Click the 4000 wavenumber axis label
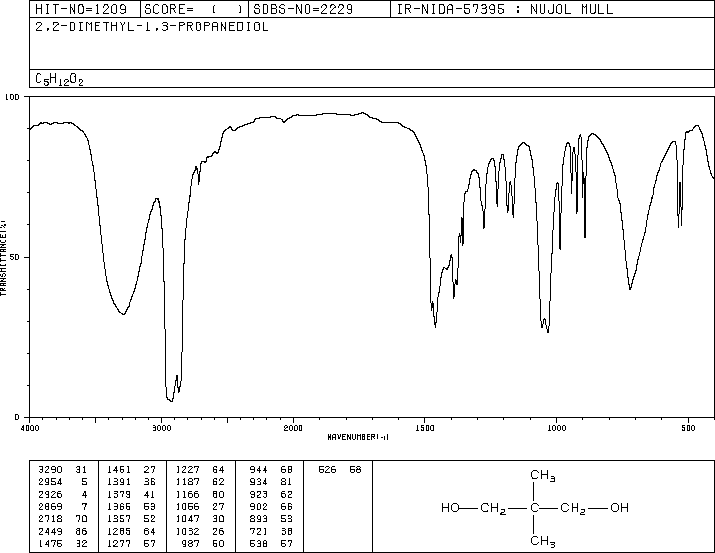This screenshot has width=715, height=553. click(x=30, y=428)
